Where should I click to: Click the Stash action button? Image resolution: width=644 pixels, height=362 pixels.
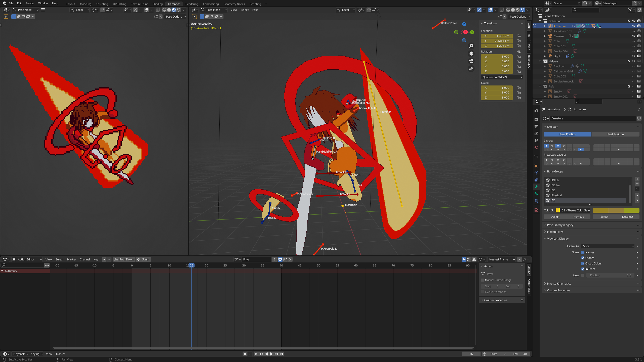(x=143, y=259)
